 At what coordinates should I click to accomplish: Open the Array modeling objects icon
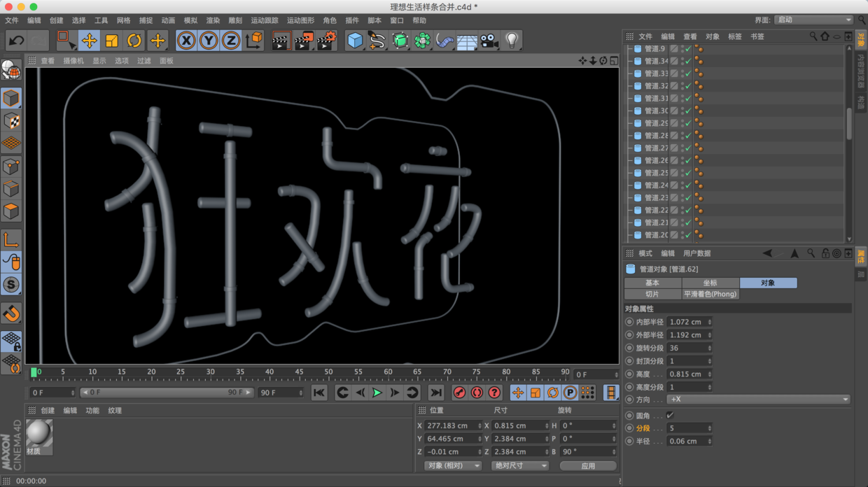tap(422, 41)
